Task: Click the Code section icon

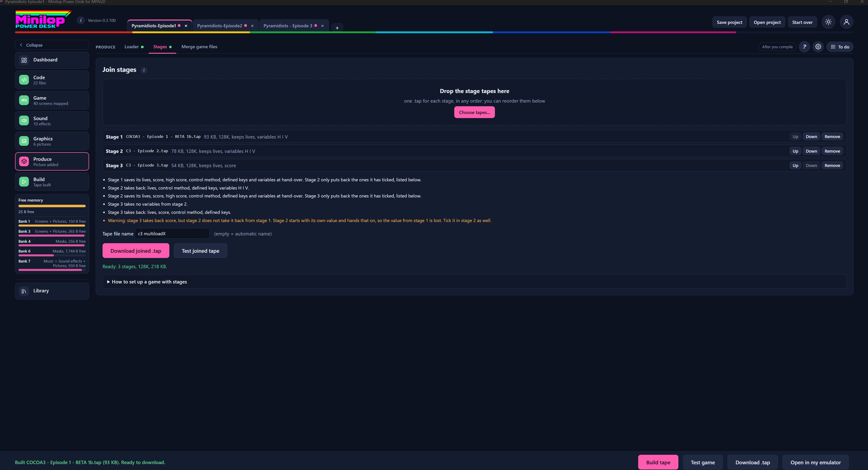Action: pyautogui.click(x=24, y=80)
